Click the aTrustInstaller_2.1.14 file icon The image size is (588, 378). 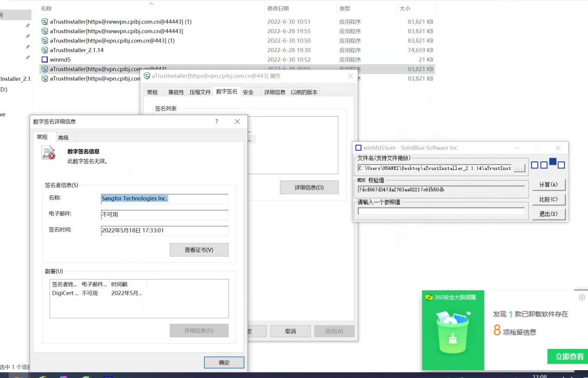click(x=45, y=50)
